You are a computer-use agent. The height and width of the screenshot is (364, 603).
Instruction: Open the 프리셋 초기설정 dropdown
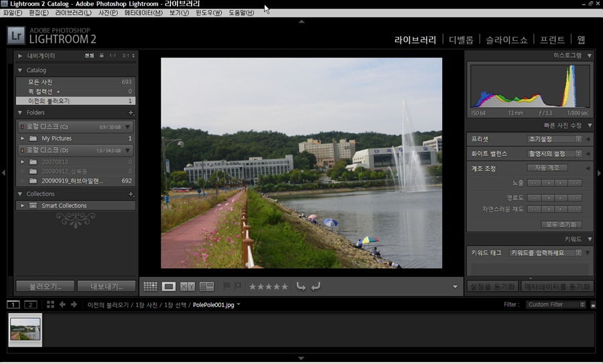tap(555, 139)
